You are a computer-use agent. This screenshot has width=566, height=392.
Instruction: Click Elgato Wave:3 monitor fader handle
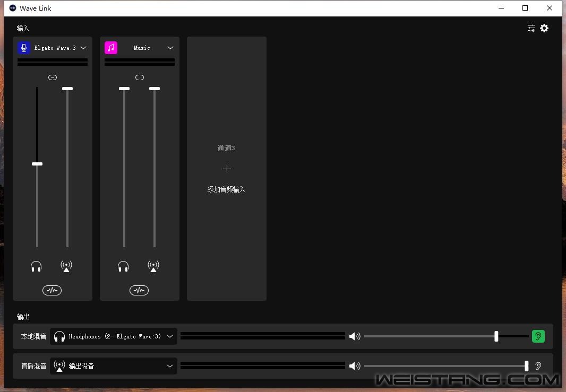[x=37, y=164]
